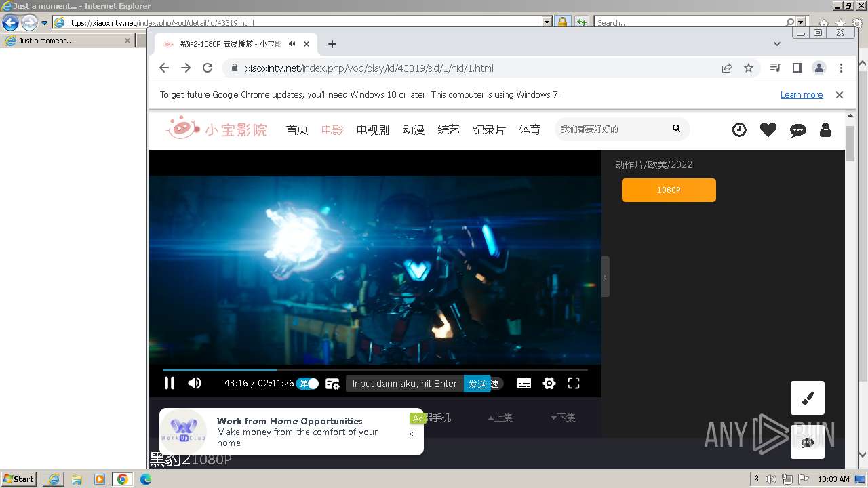Select the 1080P source button
This screenshot has height=488, width=868.
669,190
